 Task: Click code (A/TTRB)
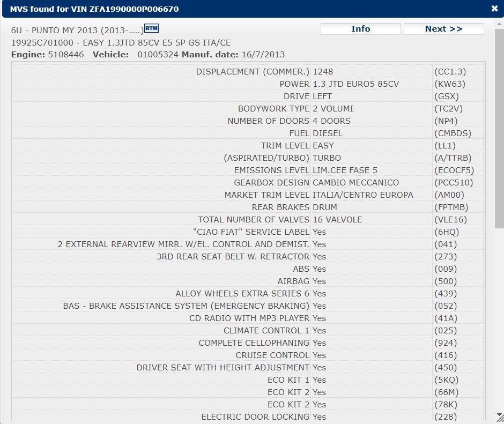(x=453, y=158)
